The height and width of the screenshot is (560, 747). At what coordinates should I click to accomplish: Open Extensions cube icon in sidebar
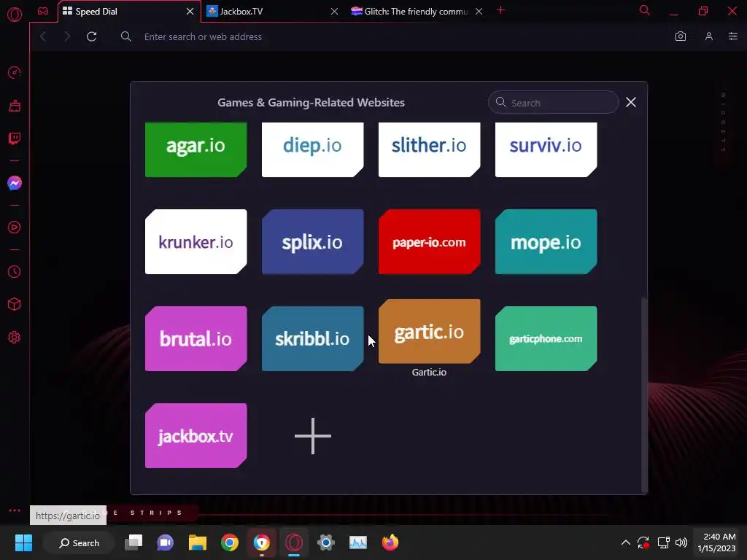click(x=15, y=304)
